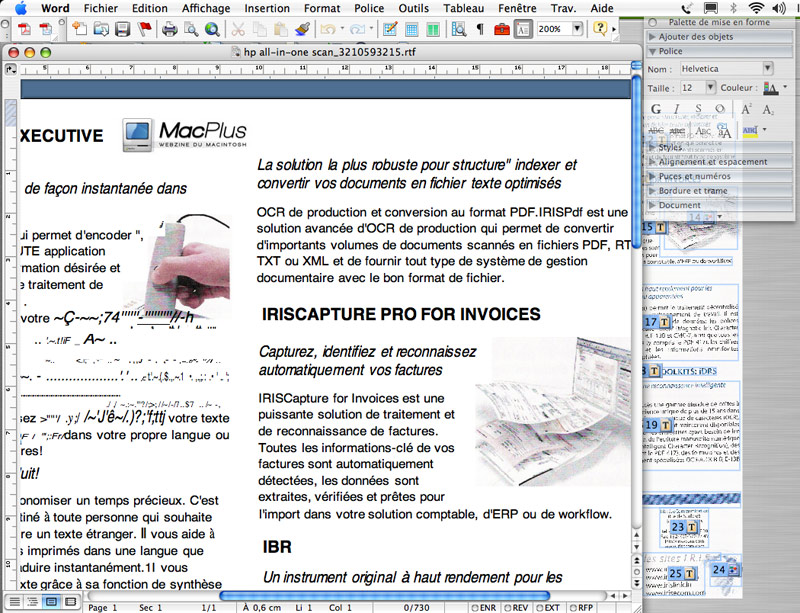This screenshot has height=613, width=800.
Task: Switch to Normal view button
Action: tap(14, 602)
